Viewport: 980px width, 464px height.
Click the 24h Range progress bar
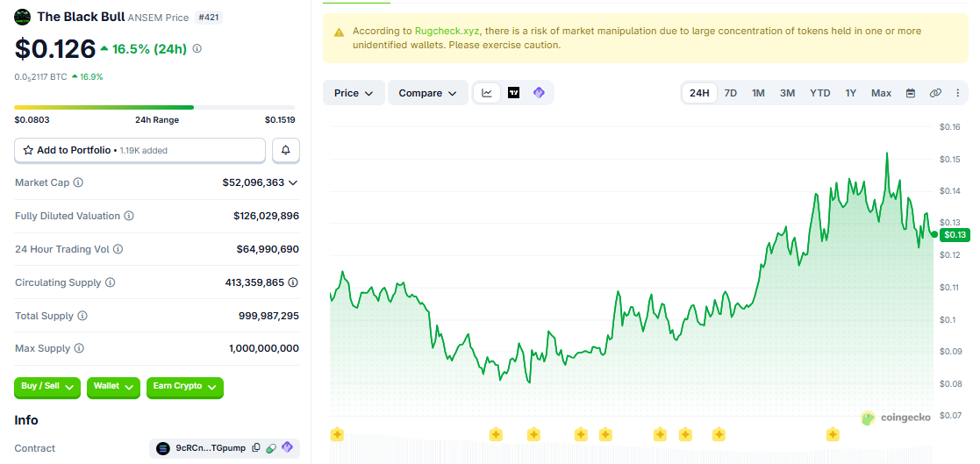pos(154,107)
